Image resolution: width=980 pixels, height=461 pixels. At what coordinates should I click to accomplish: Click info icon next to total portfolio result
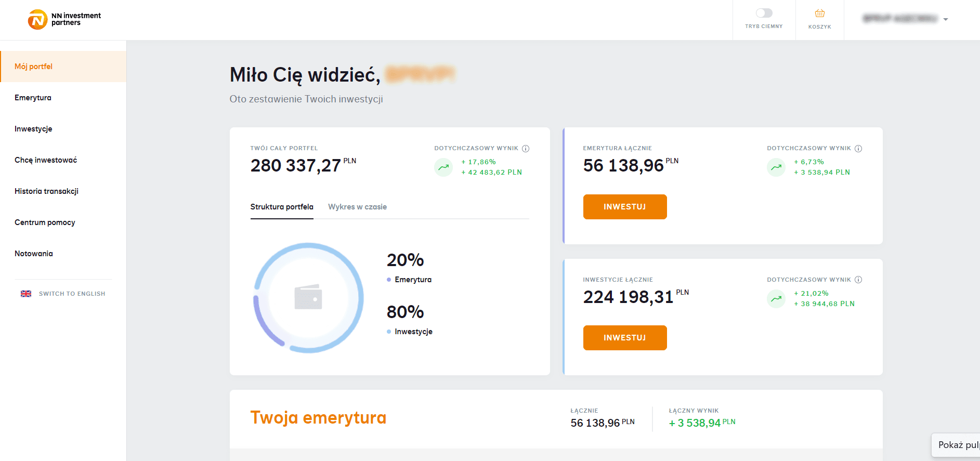pos(526,149)
